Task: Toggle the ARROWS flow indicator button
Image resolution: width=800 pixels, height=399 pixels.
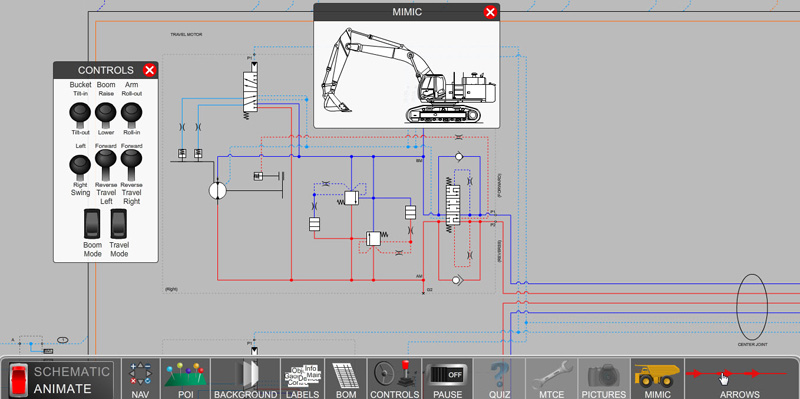Action: (x=739, y=379)
